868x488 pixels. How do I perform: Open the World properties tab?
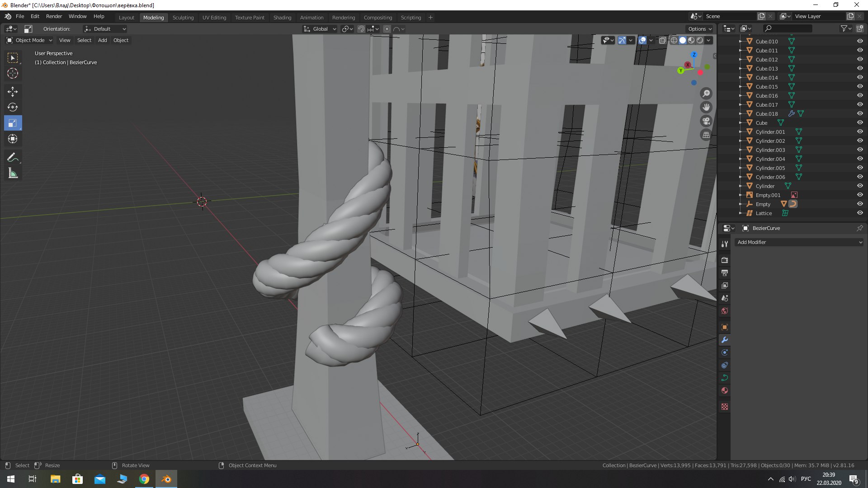tap(725, 311)
